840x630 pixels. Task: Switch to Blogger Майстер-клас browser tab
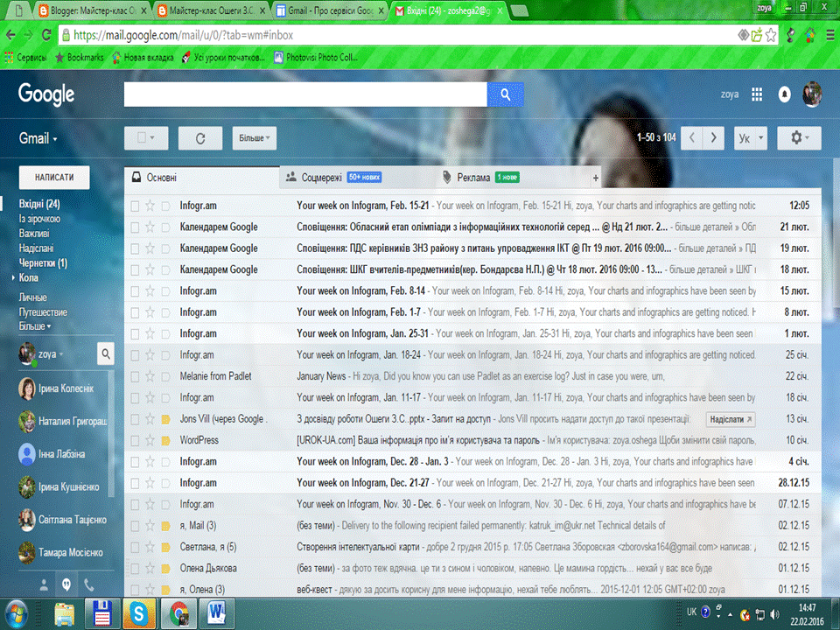click(92, 10)
